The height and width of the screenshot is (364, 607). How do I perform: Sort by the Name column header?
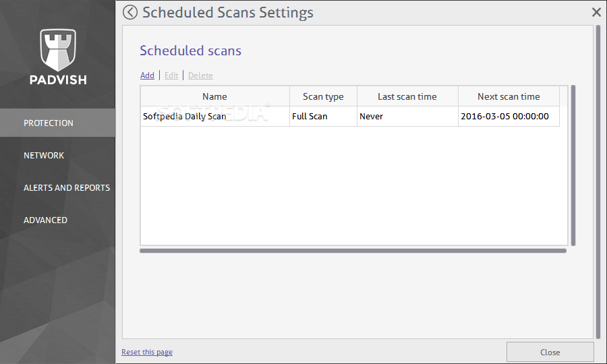[215, 96]
